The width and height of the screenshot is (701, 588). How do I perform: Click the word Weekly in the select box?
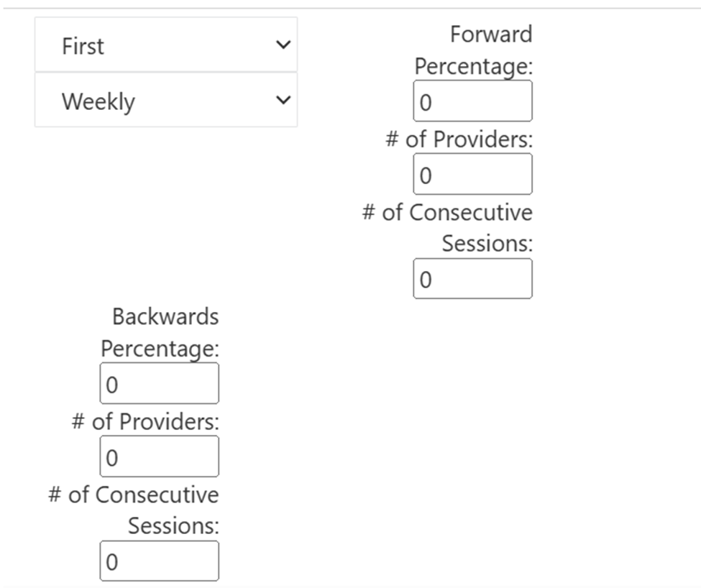coord(98,102)
